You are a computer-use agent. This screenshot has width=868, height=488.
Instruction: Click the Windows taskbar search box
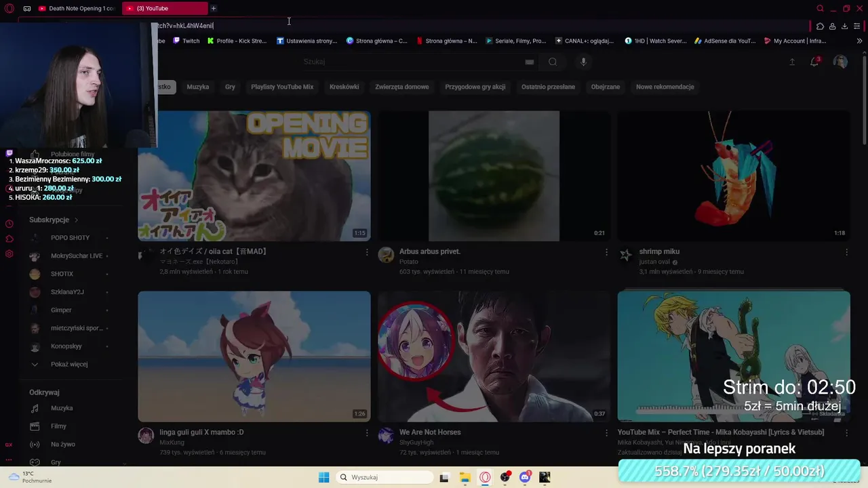(x=384, y=477)
